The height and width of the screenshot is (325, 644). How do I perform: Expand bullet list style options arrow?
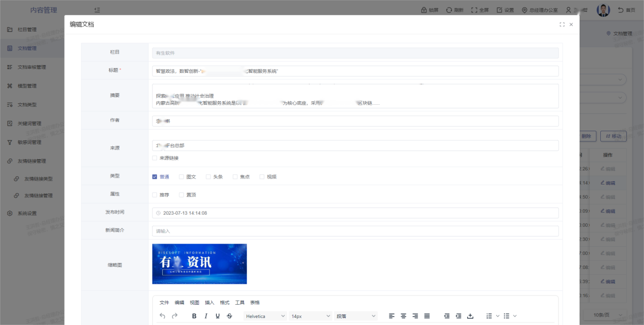(x=515, y=316)
